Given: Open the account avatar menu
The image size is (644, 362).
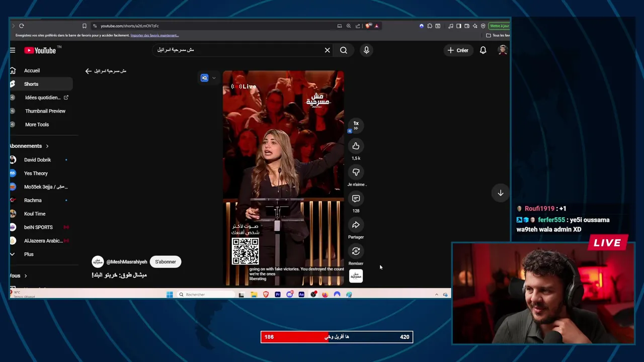Looking at the screenshot, I should click(502, 50).
